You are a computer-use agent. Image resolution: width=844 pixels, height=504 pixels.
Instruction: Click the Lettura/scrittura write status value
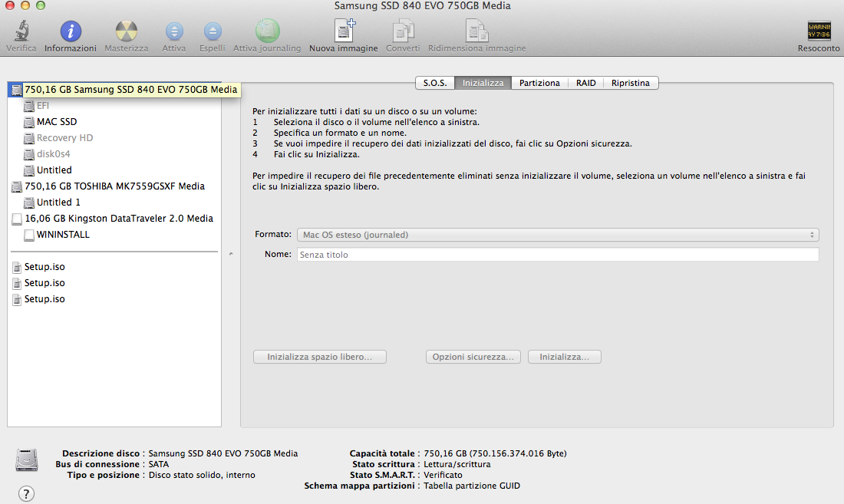click(457, 464)
